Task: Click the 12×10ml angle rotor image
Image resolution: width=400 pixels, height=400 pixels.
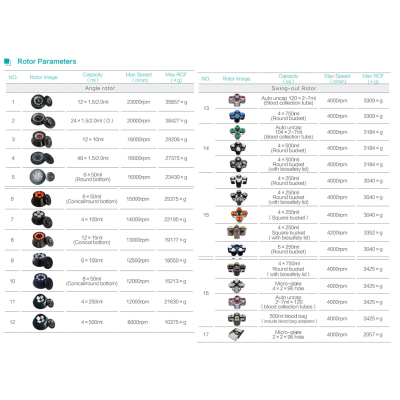Action: [x=42, y=139]
